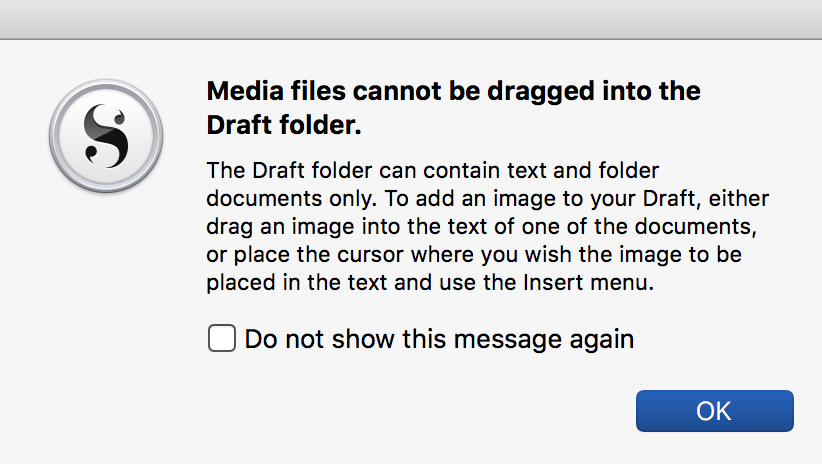Click the line 'The Draft folder can contain text'

point(432,170)
